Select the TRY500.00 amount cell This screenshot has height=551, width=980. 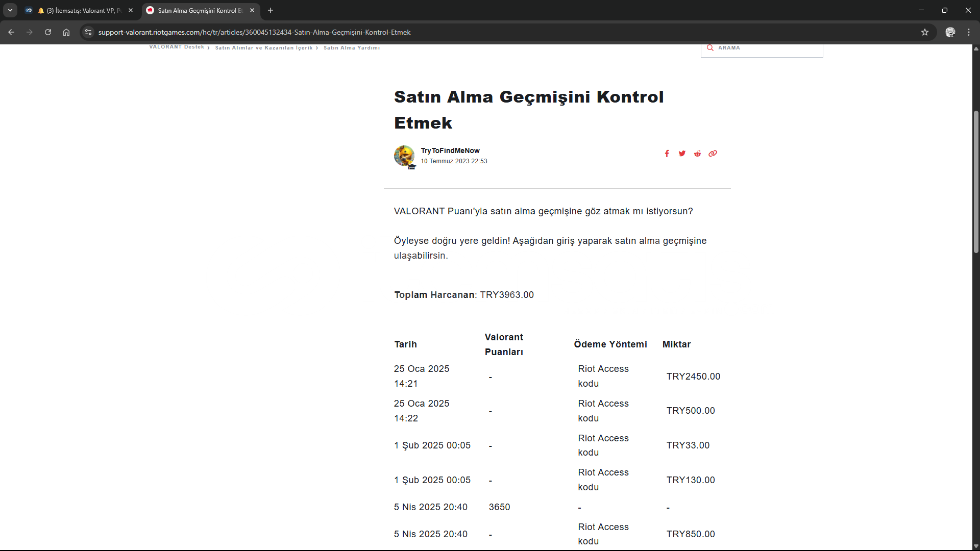click(x=691, y=411)
